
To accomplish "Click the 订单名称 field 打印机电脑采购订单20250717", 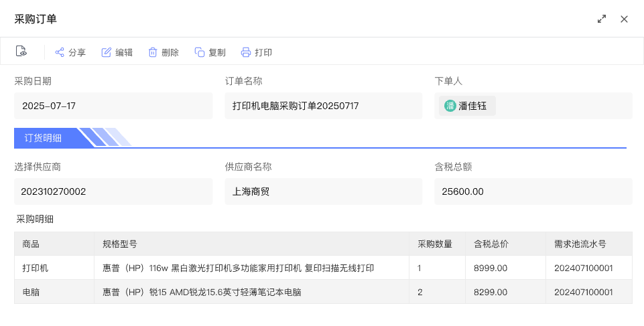I will 323,106.
